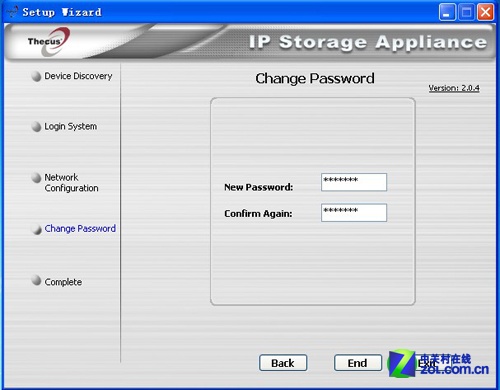Select the Device Discovery step
This screenshot has width=500, height=390.
pos(78,76)
